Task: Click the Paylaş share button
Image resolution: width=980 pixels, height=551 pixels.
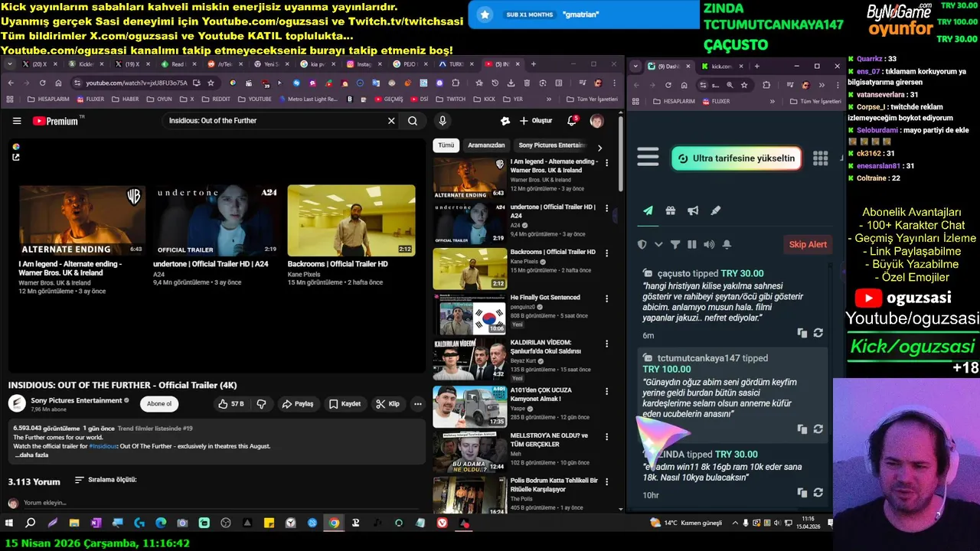Action: point(298,404)
